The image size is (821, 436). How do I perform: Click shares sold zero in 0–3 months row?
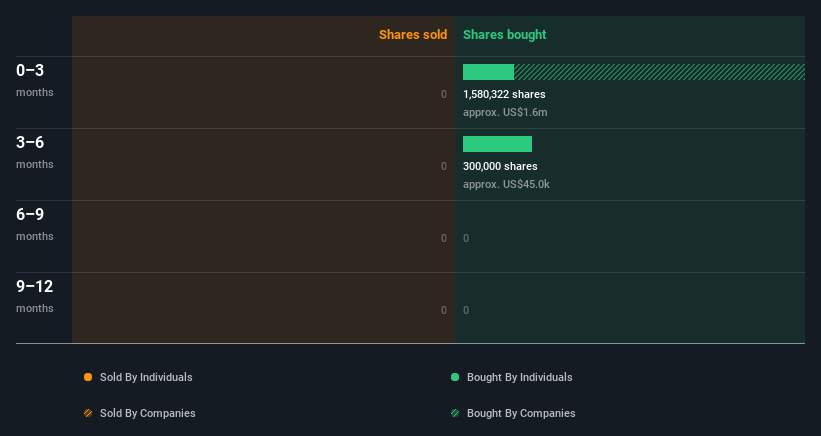(444, 95)
